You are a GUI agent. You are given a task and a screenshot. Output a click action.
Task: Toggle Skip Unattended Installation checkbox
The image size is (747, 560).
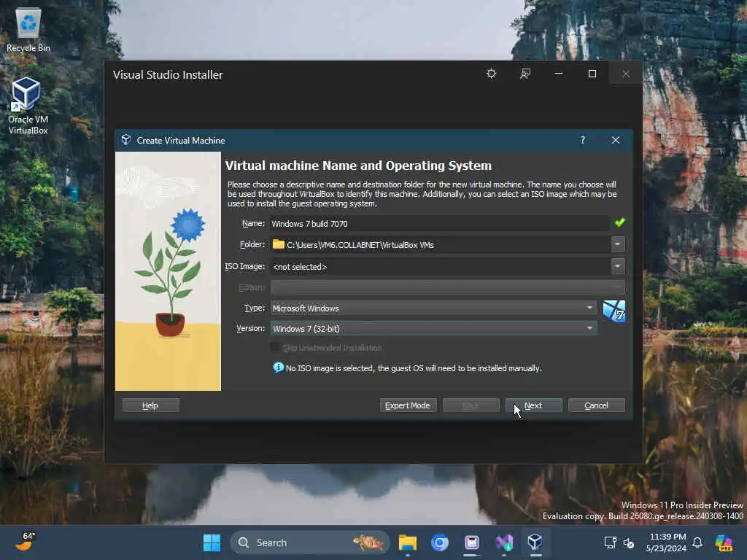click(x=275, y=348)
